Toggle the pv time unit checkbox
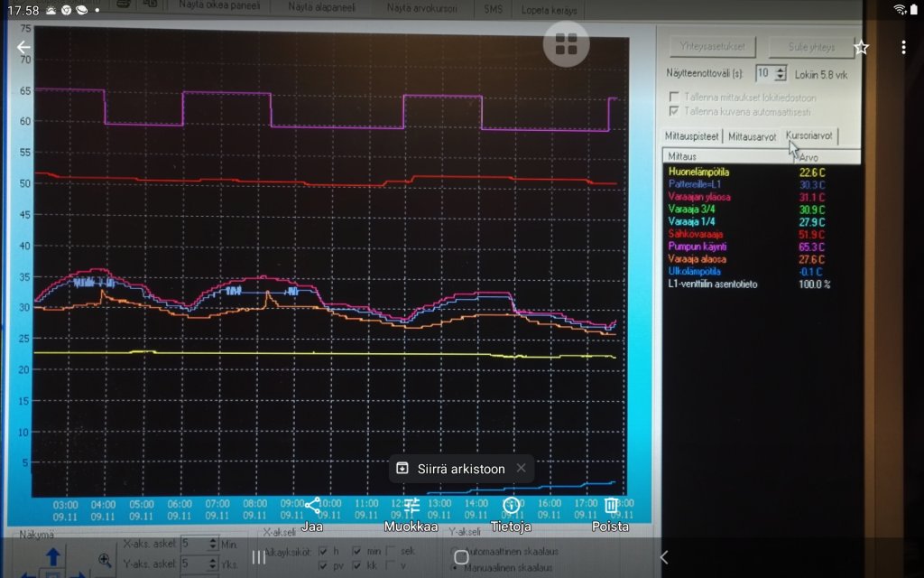The height and width of the screenshot is (578, 924). pos(323,565)
